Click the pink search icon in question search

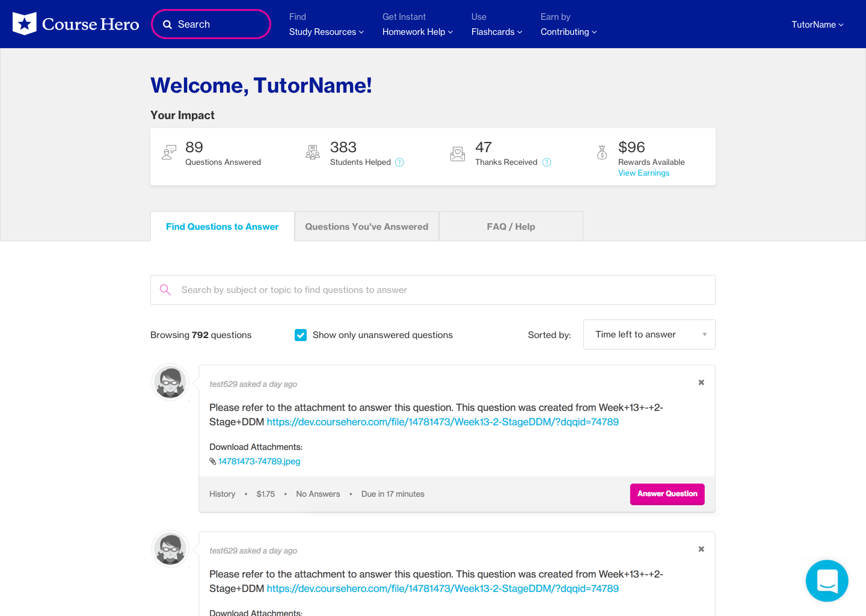pyautogui.click(x=165, y=290)
